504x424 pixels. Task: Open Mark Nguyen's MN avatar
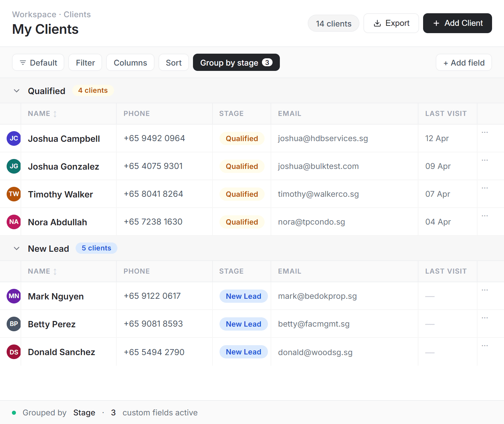pyautogui.click(x=14, y=296)
